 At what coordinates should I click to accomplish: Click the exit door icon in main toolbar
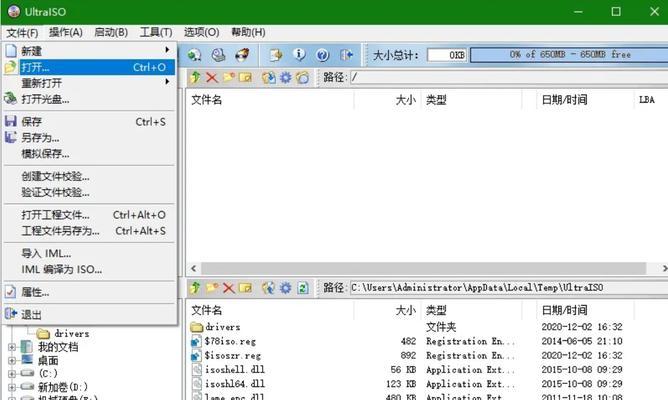[346, 55]
